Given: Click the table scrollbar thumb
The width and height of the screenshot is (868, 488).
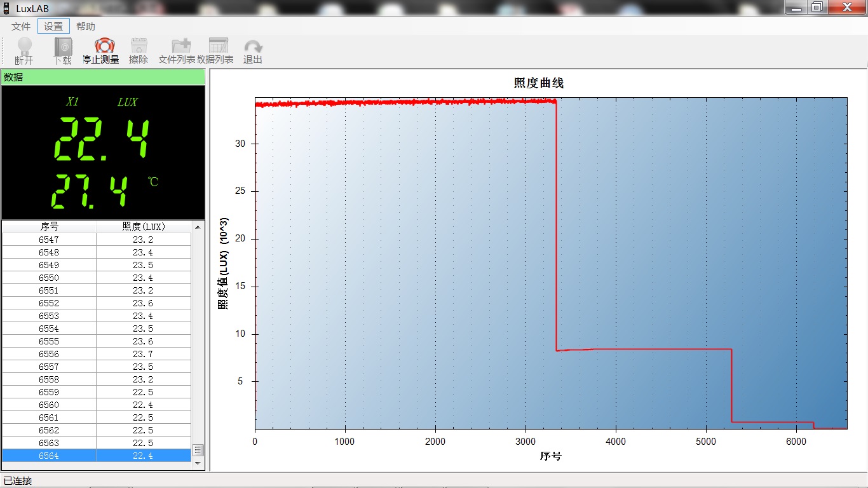Looking at the screenshot, I should (198, 451).
